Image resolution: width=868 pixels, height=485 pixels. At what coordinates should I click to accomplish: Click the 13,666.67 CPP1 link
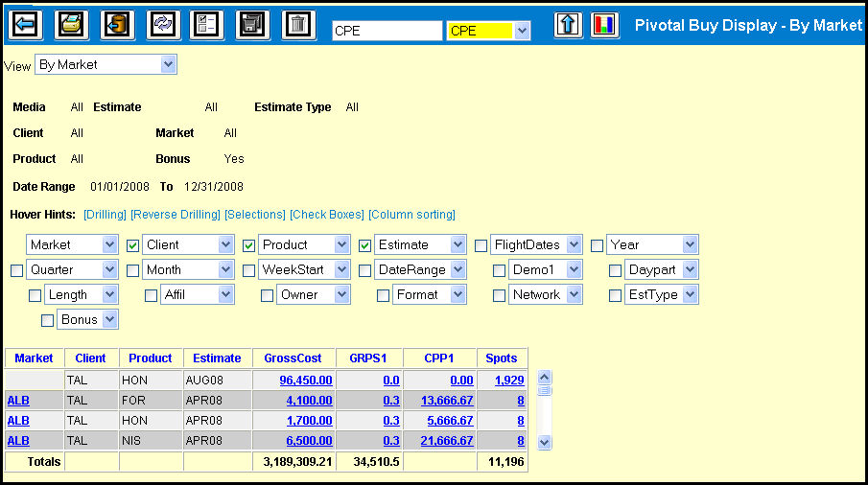pos(447,401)
